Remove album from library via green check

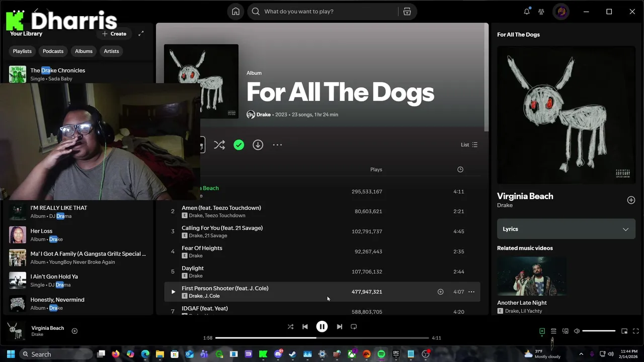tap(239, 145)
